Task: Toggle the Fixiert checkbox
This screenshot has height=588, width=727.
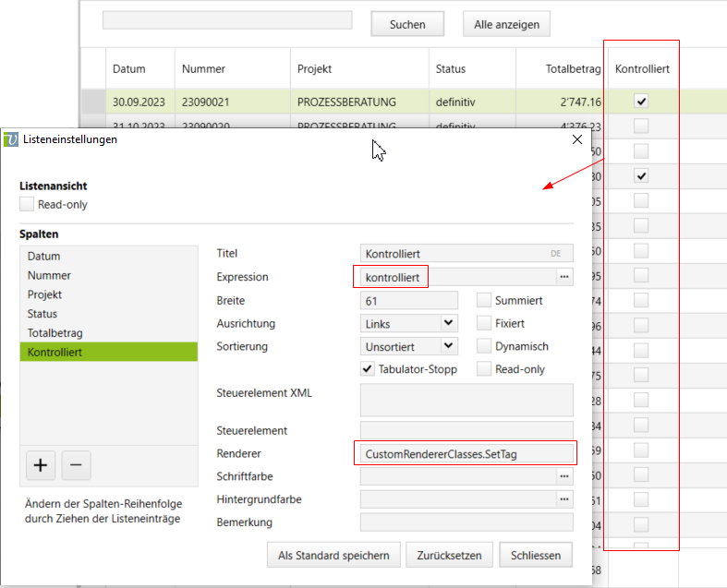Action: tap(484, 323)
